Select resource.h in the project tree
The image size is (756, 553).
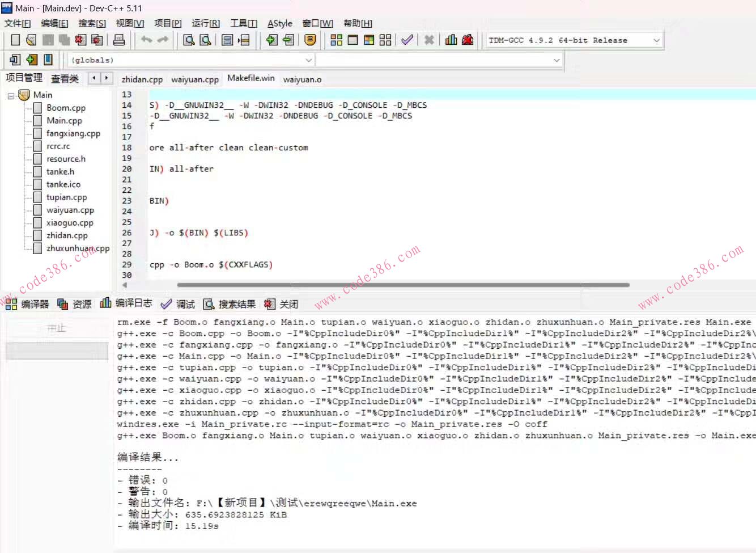coord(66,159)
